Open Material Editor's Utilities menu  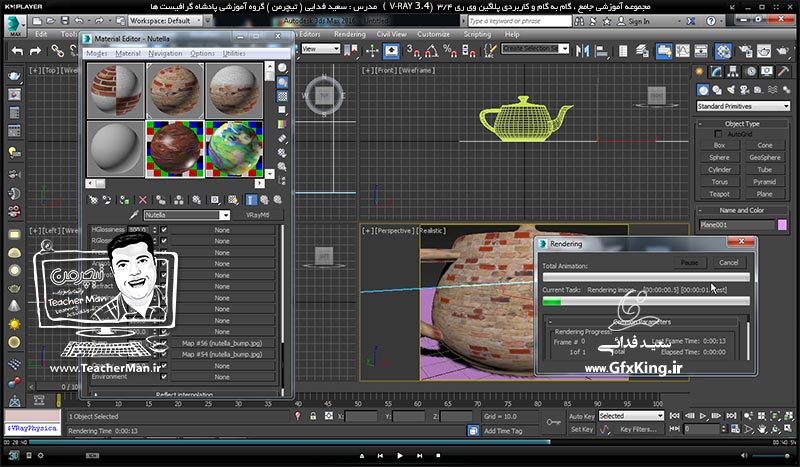(234, 53)
